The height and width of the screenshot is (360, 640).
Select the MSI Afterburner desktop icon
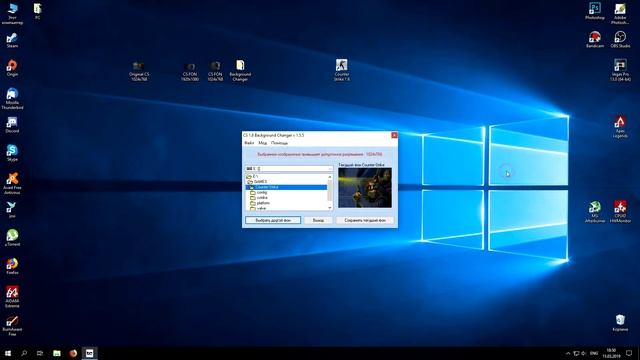pyautogui.click(x=595, y=212)
